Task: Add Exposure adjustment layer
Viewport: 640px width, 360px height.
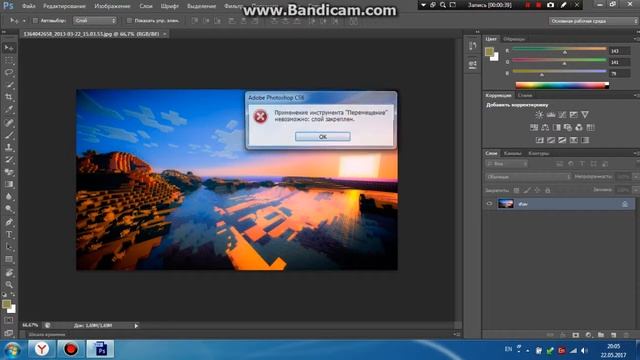Action: coord(573,115)
